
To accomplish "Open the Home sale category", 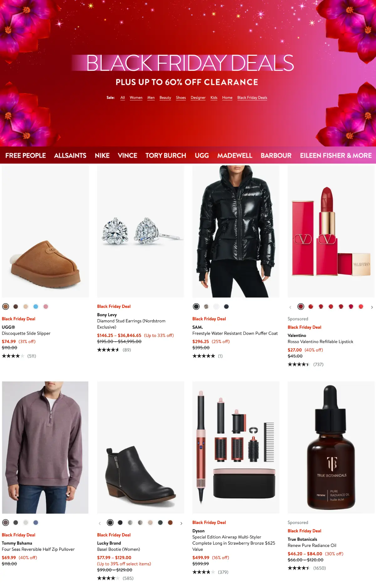I will click(227, 97).
